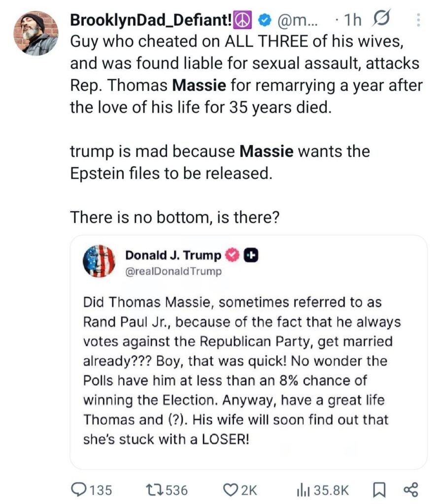The image size is (441, 504).
Task: Click the first bold Massie keyword
Action: click(x=199, y=85)
